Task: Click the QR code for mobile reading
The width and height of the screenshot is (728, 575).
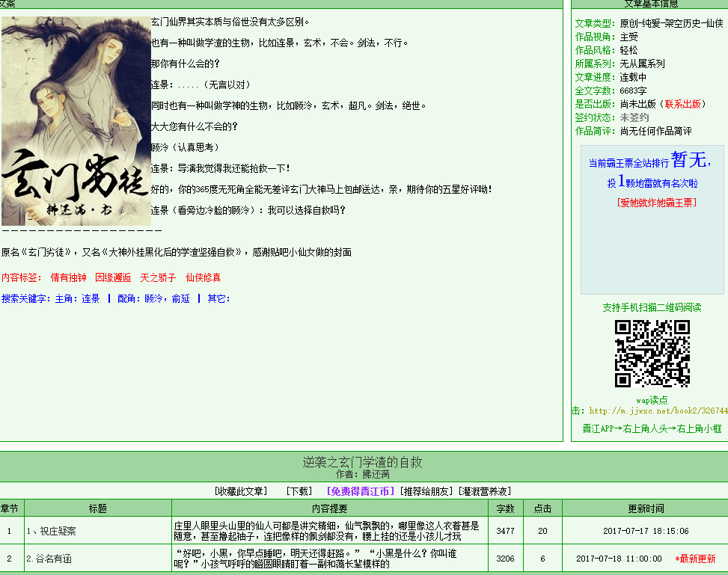Action: coord(652,354)
